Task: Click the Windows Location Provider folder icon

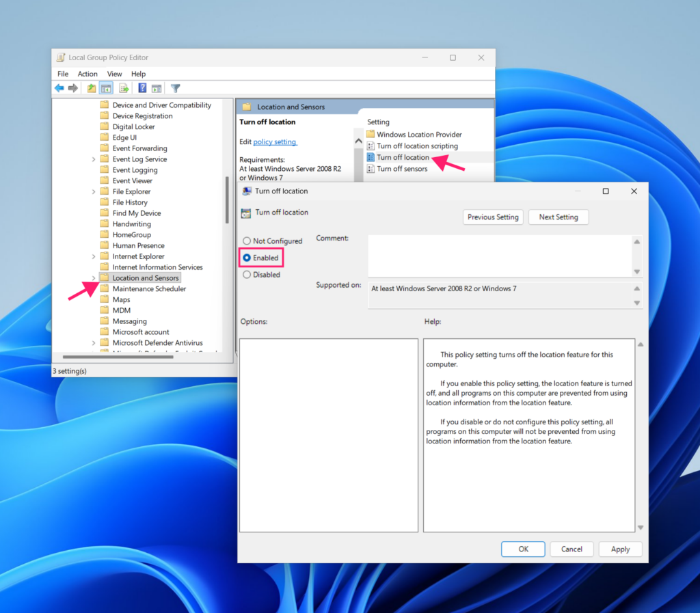Action: click(371, 135)
